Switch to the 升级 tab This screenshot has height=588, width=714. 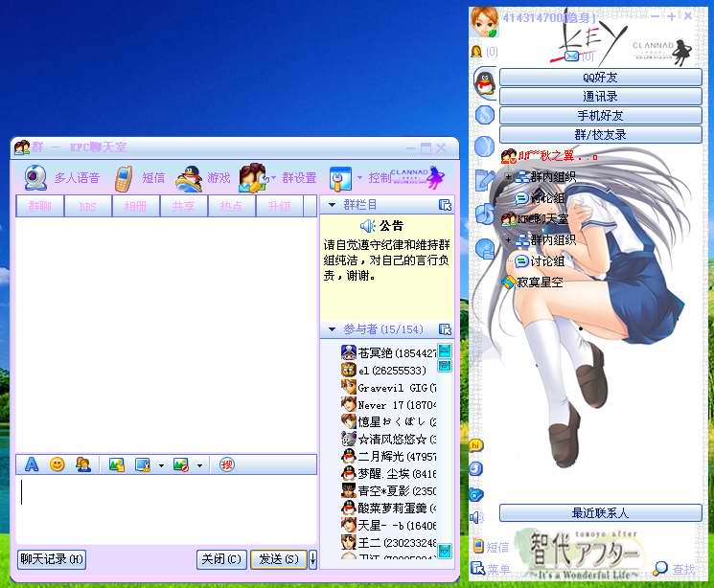tap(280, 206)
